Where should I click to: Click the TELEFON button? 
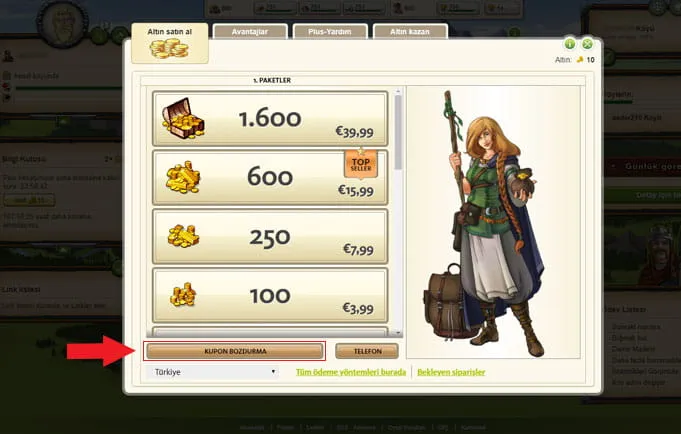[367, 351]
